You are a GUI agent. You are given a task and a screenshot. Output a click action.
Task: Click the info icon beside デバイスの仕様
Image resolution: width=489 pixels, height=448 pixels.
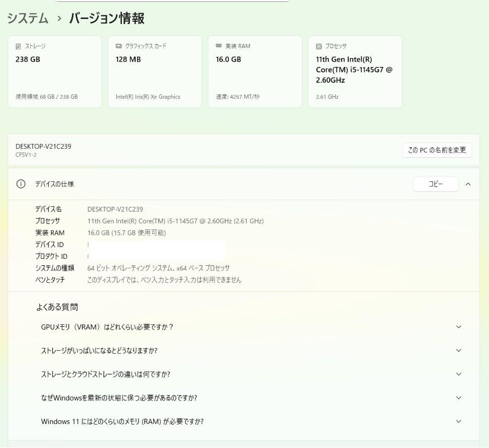pos(20,184)
